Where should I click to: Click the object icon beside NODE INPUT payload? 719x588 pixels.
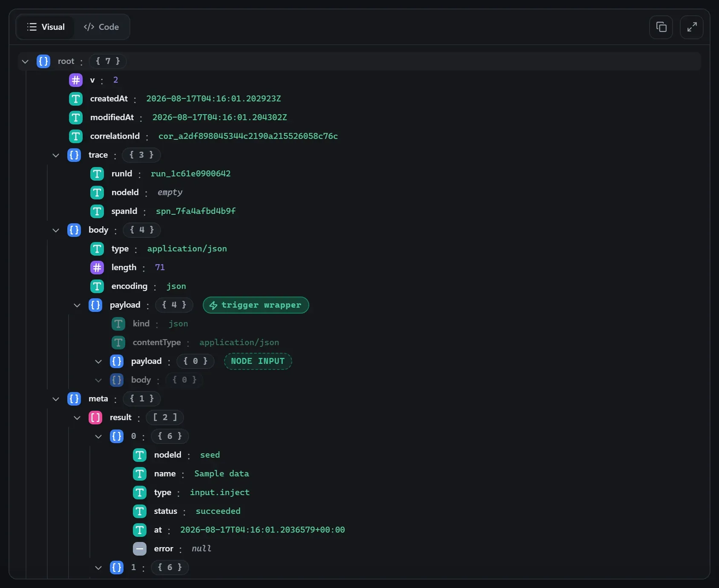117,361
